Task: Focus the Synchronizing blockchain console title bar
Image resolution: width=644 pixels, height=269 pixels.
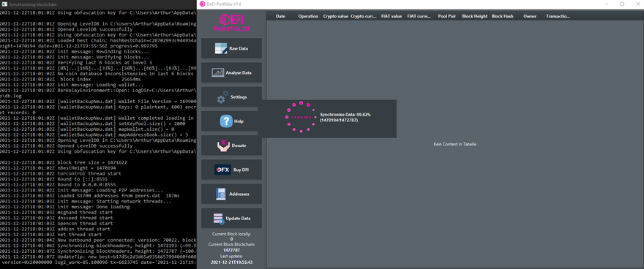Action: (98, 4)
